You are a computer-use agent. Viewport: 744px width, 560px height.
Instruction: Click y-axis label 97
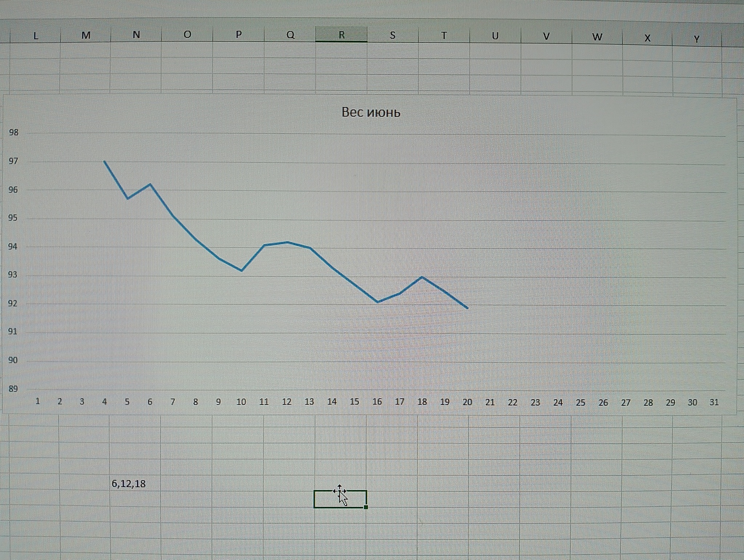click(x=13, y=161)
